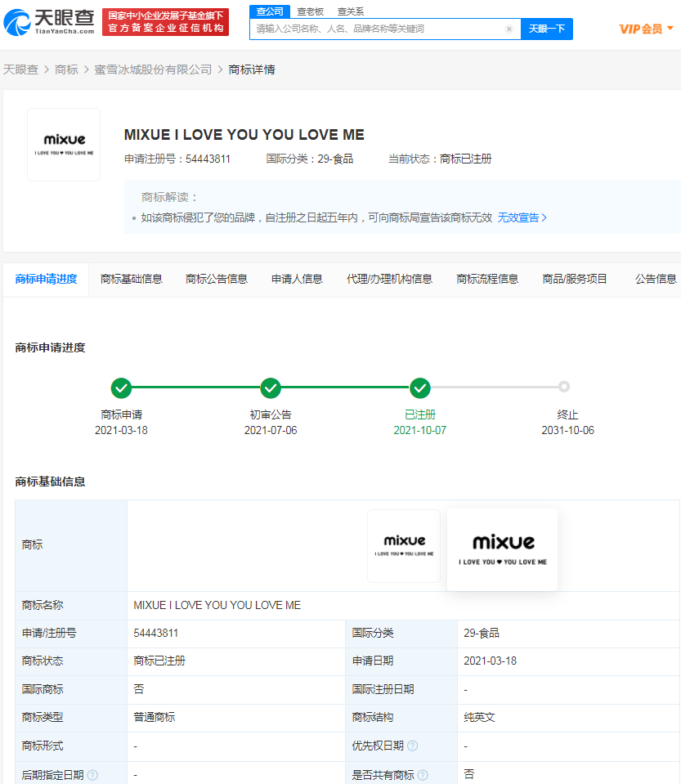Click the date 2021-03-18 under 商标申请
The image size is (681, 784).
[122, 430]
